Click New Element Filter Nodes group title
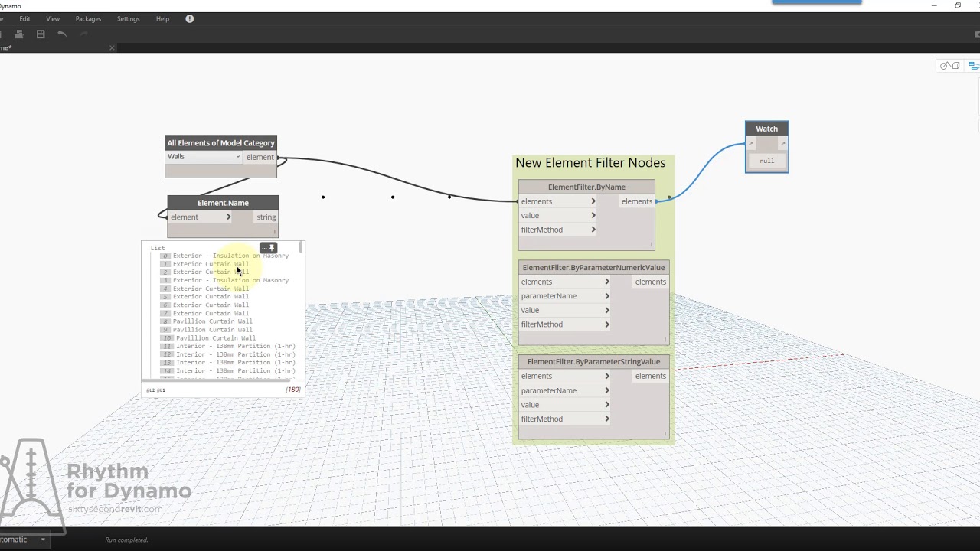This screenshot has width=980, height=551. (x=590, y=163)
